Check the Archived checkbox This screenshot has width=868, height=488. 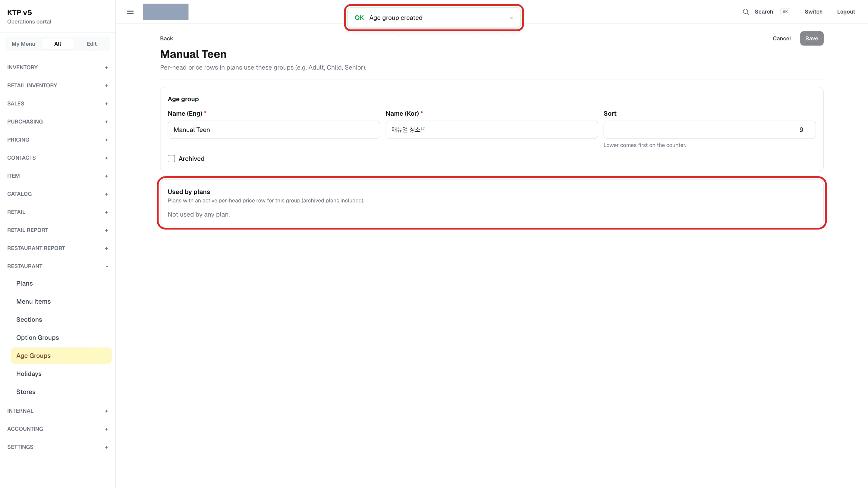click(171, 159)
